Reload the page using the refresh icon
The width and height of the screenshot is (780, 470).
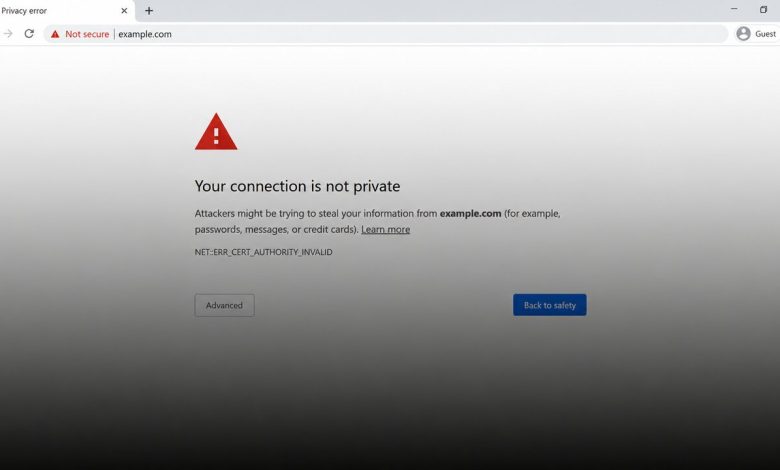pos(29,34)
